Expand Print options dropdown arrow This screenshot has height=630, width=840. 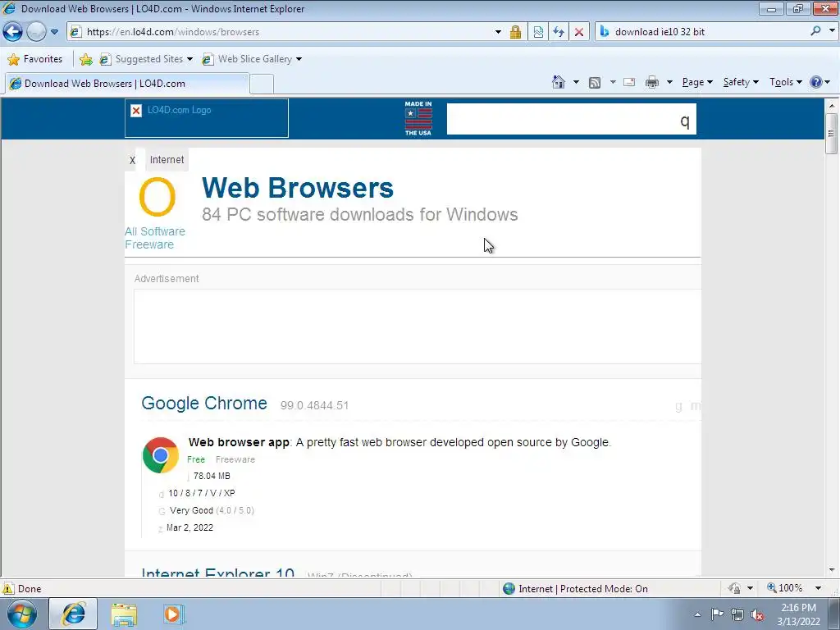(669, 83)
